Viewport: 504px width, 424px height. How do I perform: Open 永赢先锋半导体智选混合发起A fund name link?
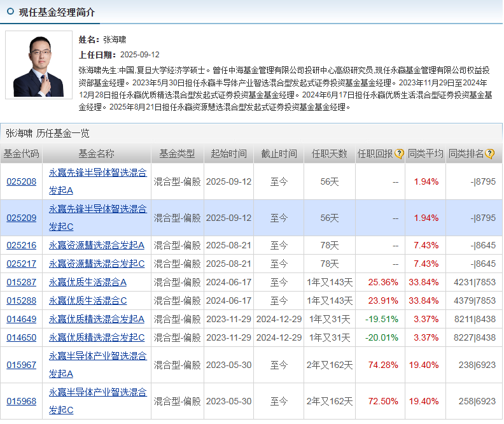click(x=98, y=181)
